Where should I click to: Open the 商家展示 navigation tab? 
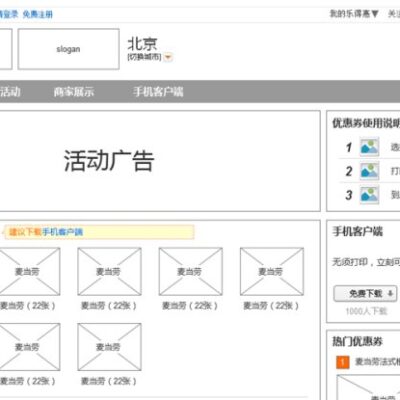[x=74, y=92]
